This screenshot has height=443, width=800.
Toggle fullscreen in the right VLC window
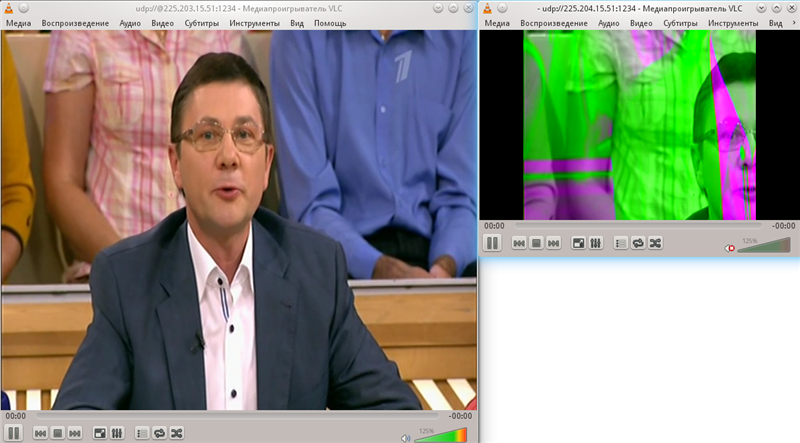click(x=579, y=243)
